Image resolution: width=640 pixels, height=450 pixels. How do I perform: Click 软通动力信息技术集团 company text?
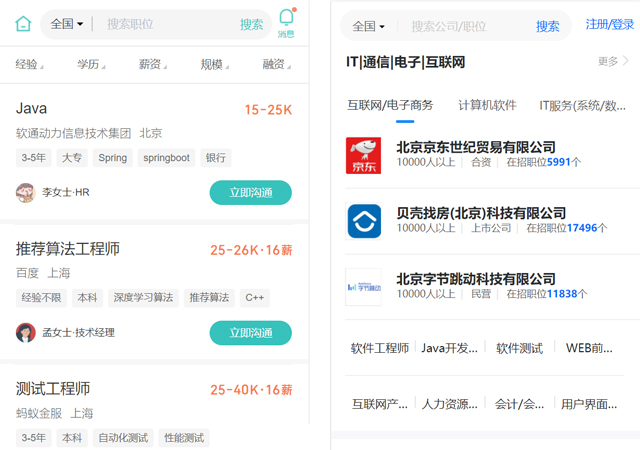[x=73, y=134]
